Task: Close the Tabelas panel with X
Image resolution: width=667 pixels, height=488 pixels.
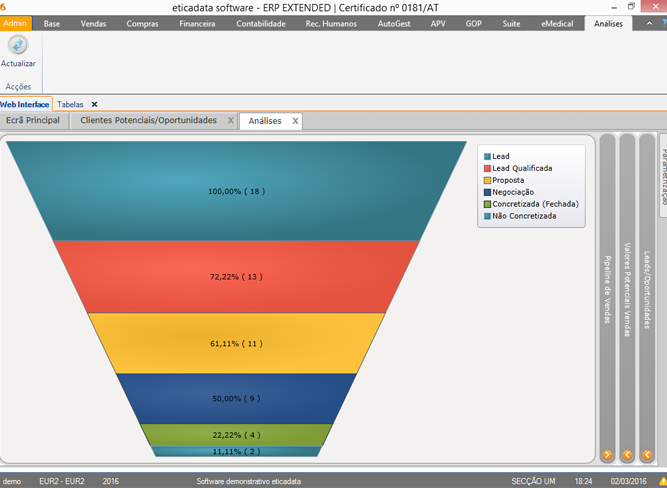Action: pyautogui.click(x=95, y=104)
